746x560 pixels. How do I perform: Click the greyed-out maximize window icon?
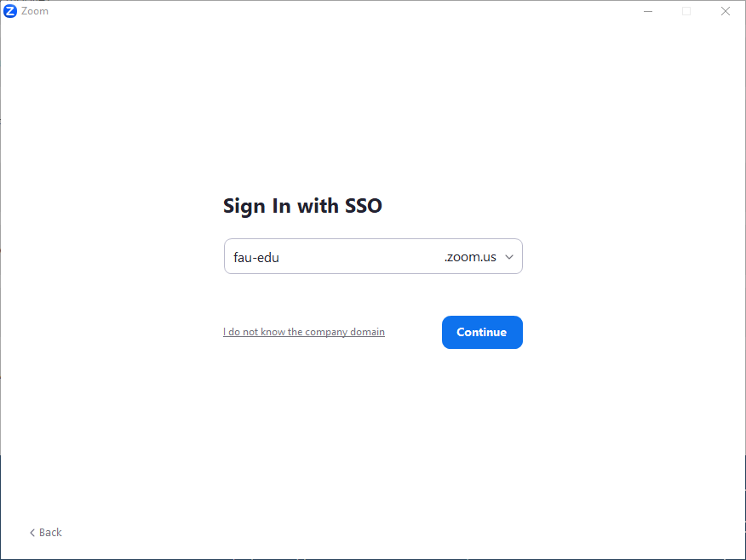tap(686, 11)
